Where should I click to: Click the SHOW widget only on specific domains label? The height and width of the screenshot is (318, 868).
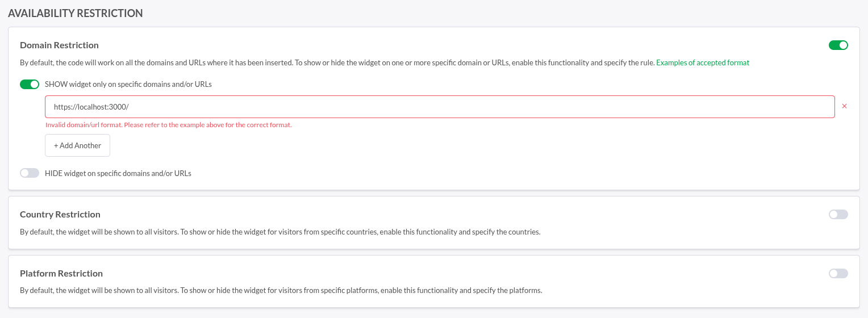coord(128,84)
